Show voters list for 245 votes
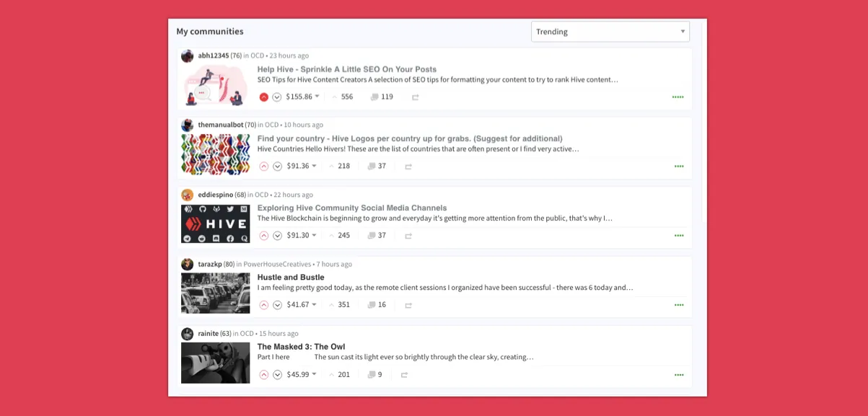This screenshot has height=416, width=868. pos(340,235)
